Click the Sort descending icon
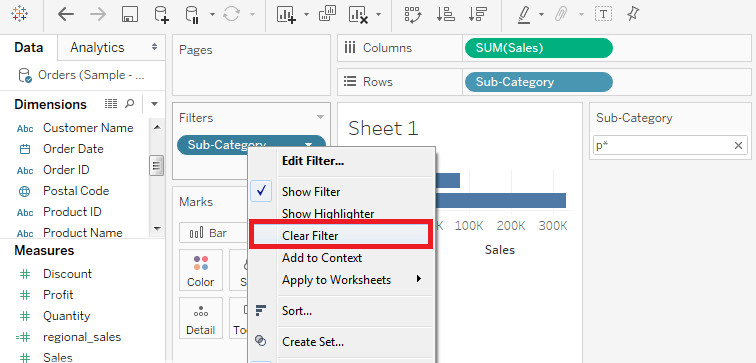Viewport: 756px width, 363px height. (x=477, y=14)
